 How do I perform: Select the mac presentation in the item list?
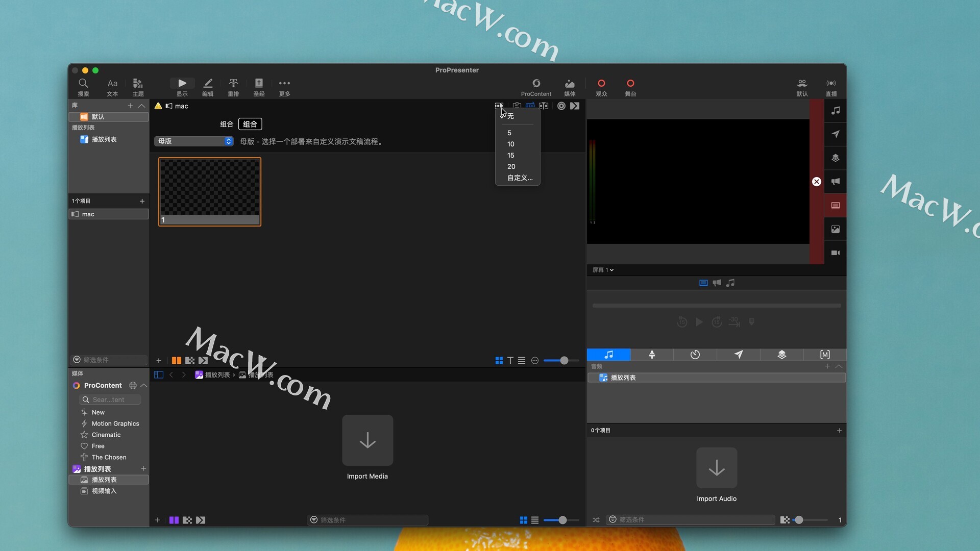coord(109,214)
